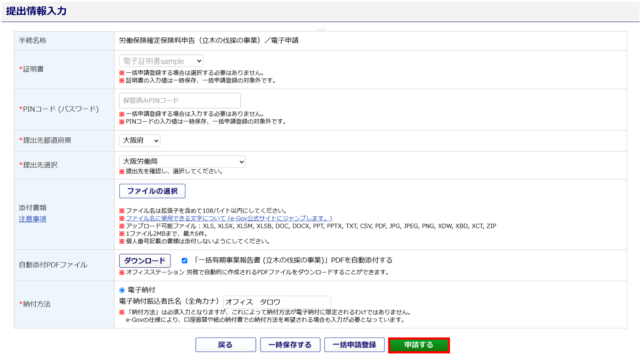
Task: Open the 電子証明書sample certificate dropdown
Action: tap(161, 61)
